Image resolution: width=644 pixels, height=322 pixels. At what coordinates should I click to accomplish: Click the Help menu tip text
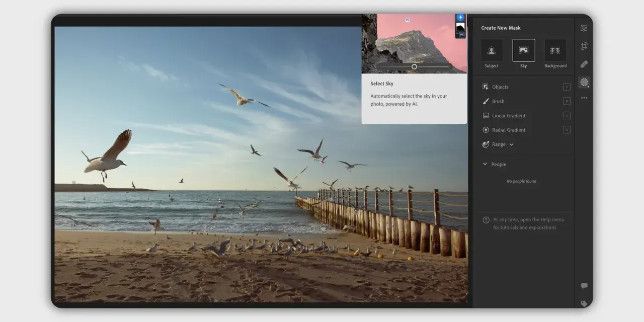(529, 223)
